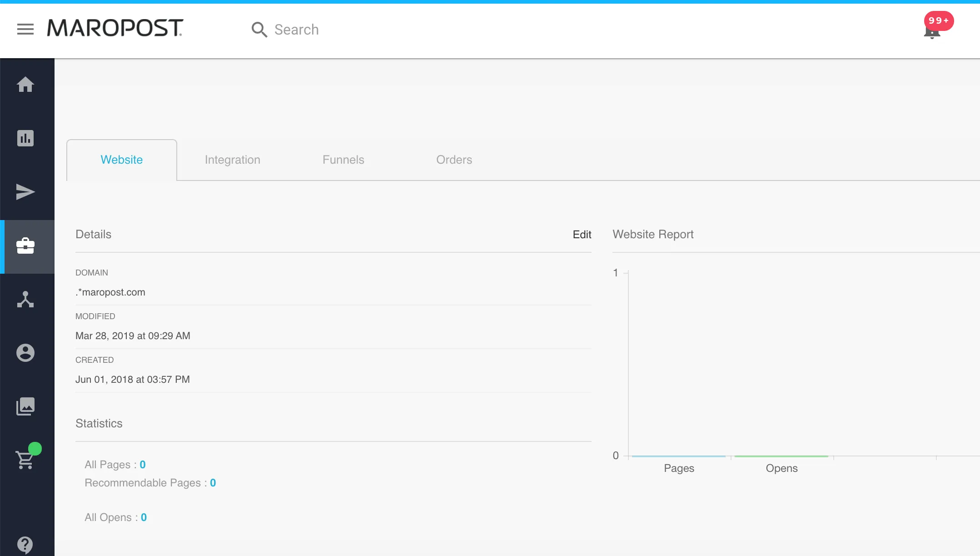Switch to the Website tab
Viewport: 980px width, 556px height.
coord(122,160)
